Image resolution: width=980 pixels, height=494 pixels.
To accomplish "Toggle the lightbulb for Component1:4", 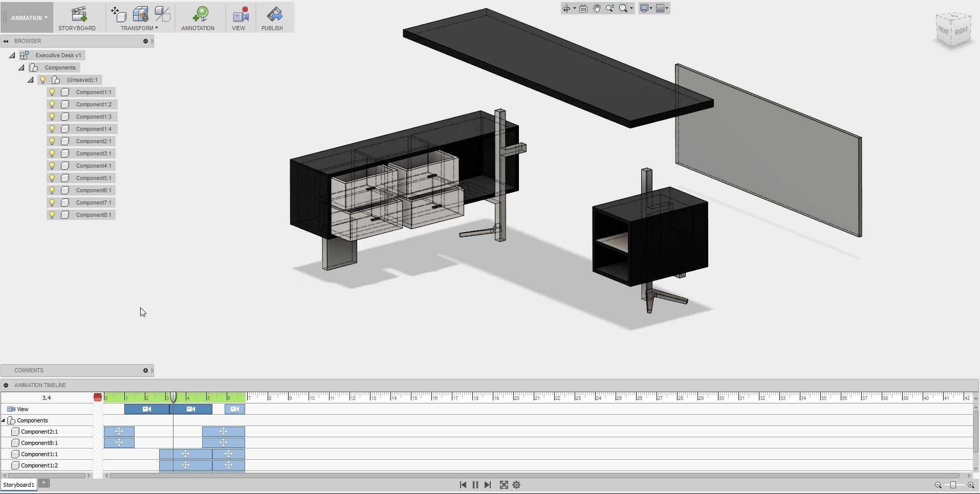I will (x=52, y=129).
